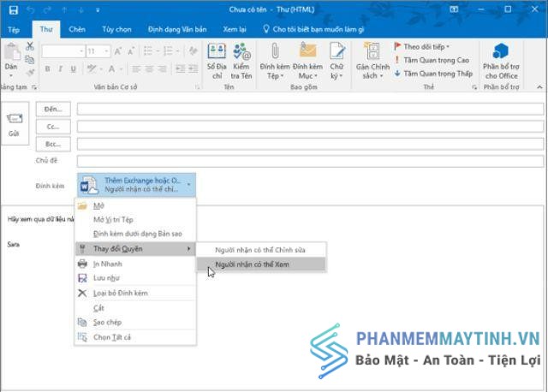
Task: Select In Nhanh quick print entry
Action: [x=135, y=264]
